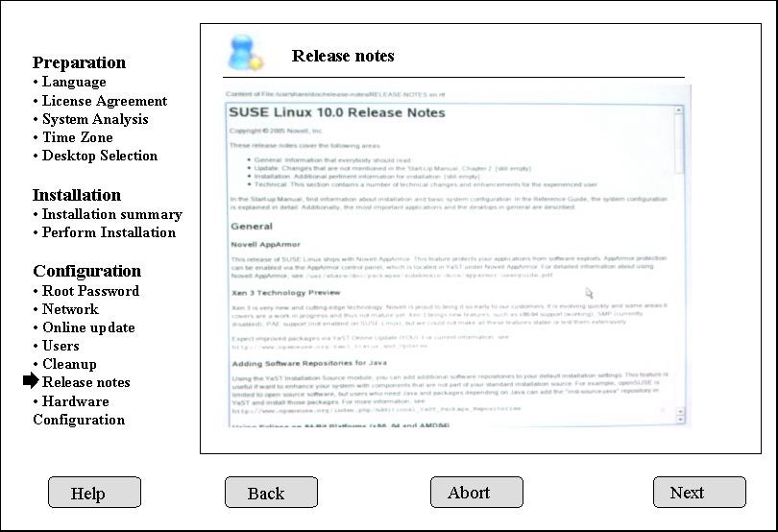Click the Novell AppArmor heading
The width and height of the screenshot is (778, 532).
pyautogui.click(x=265, y=245)
